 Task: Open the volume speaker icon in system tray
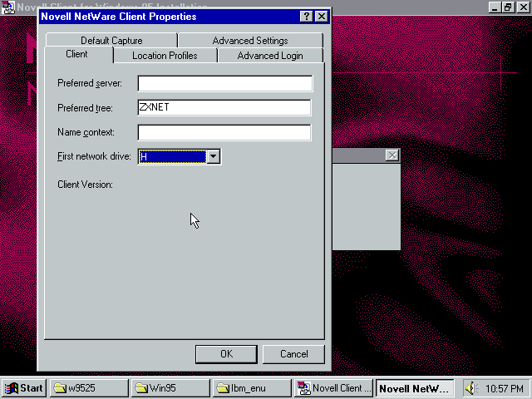click(471, 388)
